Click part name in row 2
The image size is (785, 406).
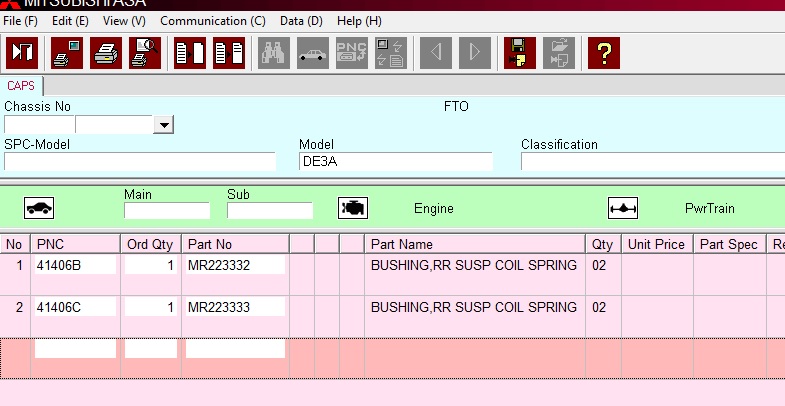coord(474,307)
